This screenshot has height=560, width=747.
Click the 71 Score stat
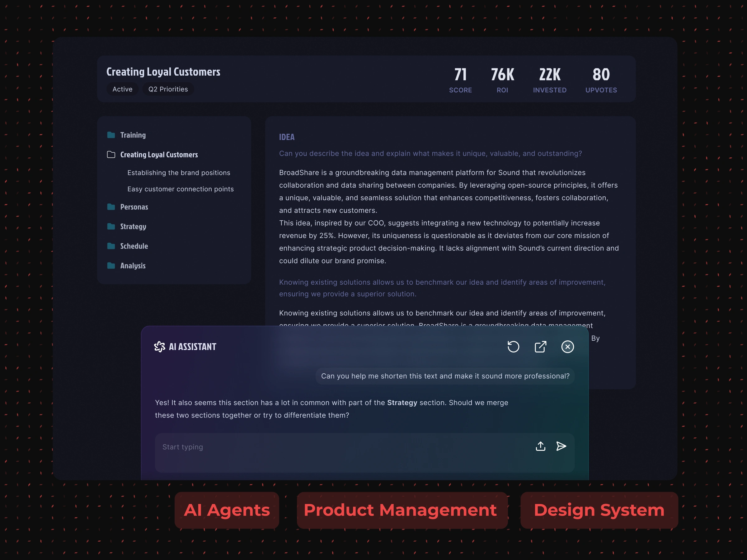point(460,80)
